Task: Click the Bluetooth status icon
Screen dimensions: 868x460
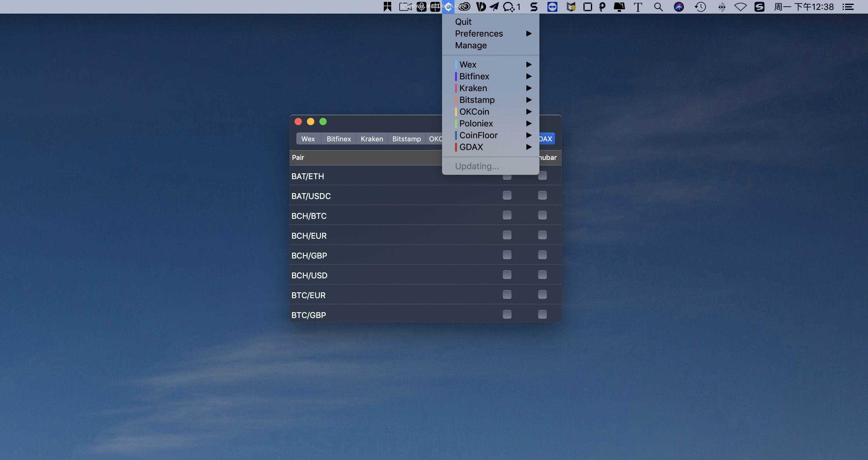Action: coord(721,7)
